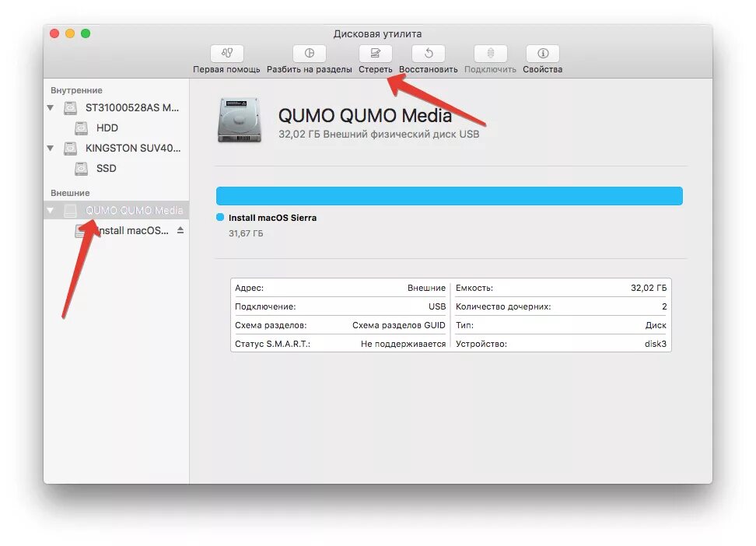
Task: Click the Erase (Стереть) toolbar icon
Action: (375, 53)
